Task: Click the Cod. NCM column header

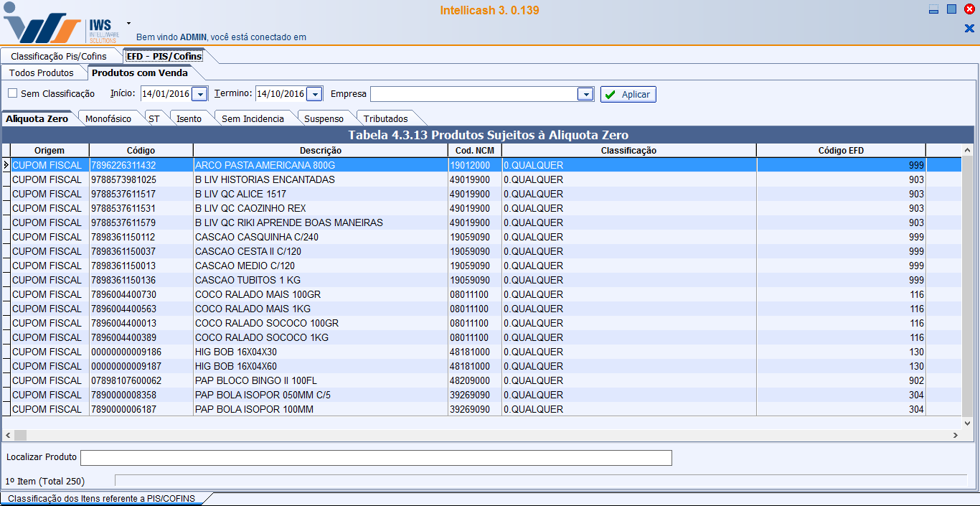Action: pos(475,151)
